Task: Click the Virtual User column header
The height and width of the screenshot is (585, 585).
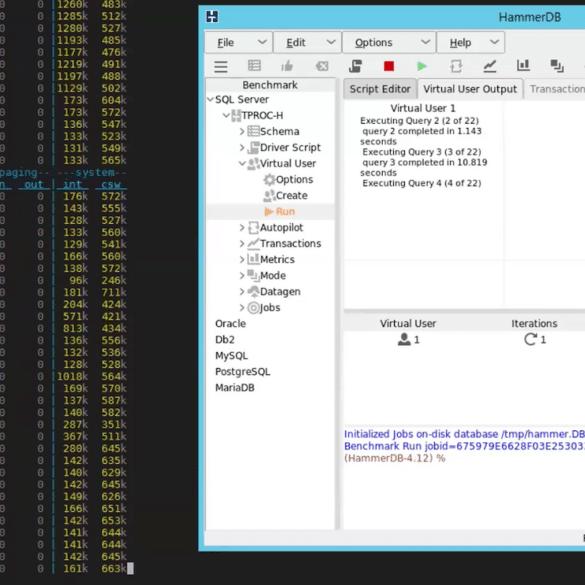Action: coord(408,323)
